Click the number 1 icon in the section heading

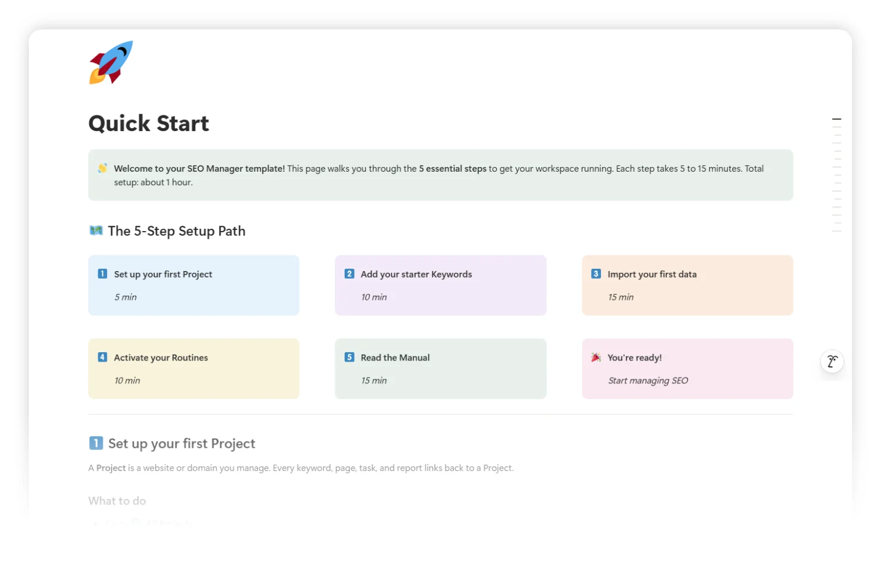tap(96, 443)
